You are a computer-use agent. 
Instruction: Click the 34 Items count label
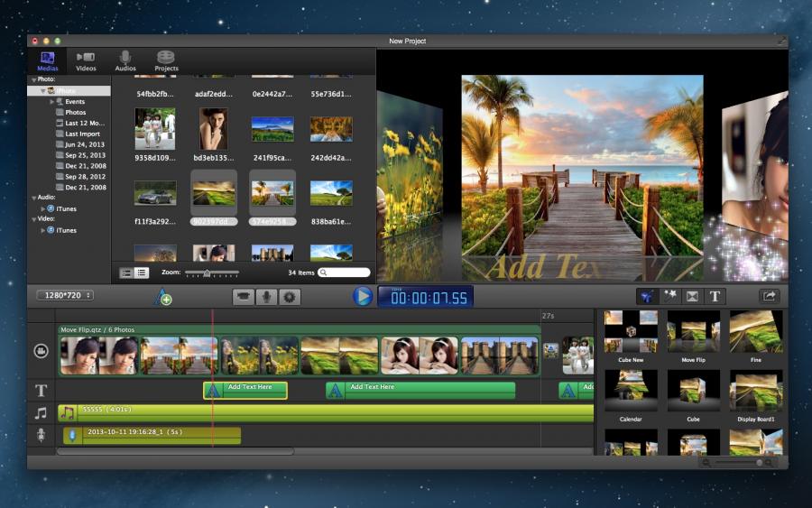coord(301,272)
